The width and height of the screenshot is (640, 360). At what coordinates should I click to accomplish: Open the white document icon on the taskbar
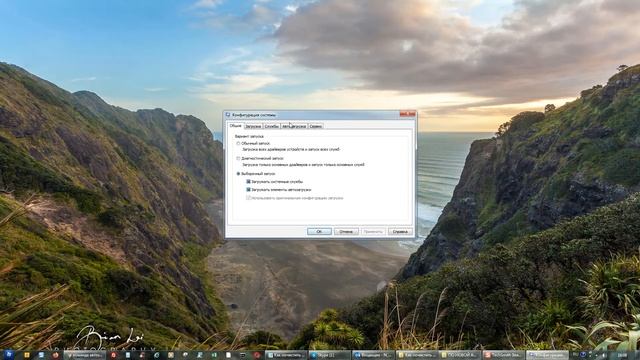[229, 355]
